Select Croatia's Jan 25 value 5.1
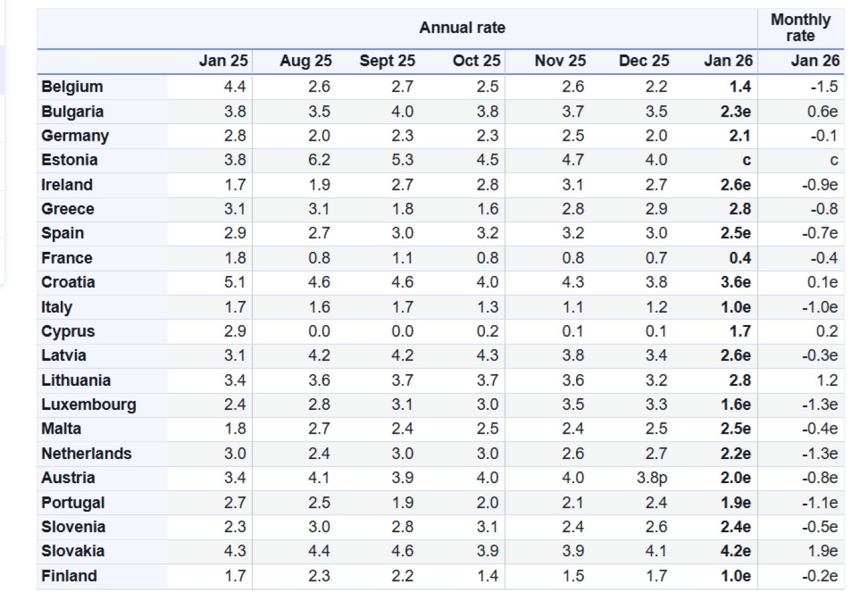This screenshot has height=601, width=868. 234,283
